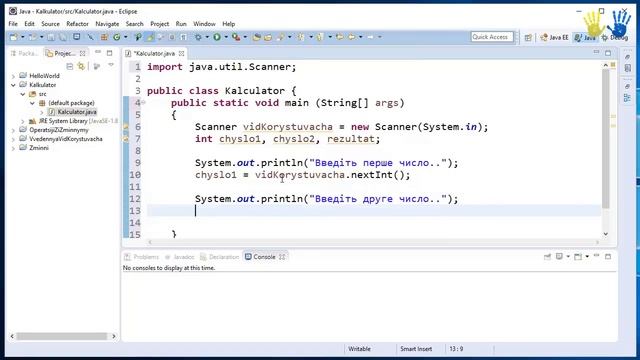Click the Save All toolbar icon
The image size is (640, 360).
[63, 37]
